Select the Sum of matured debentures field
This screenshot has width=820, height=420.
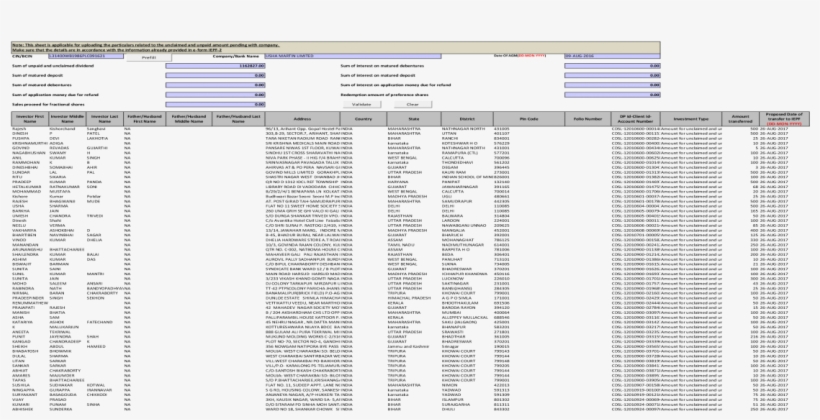point(215,85)
